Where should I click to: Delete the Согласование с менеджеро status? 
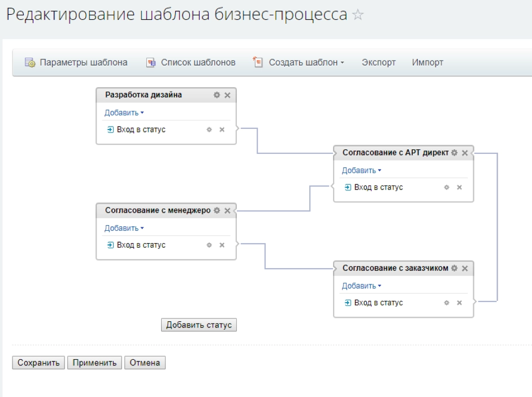point(227,211)
